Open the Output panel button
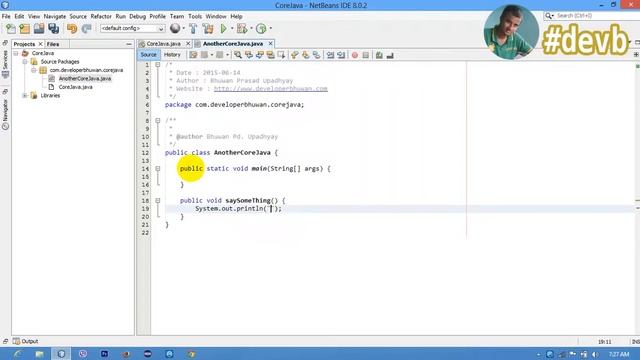This screenshot has height=360, width=640. [25, 341]
